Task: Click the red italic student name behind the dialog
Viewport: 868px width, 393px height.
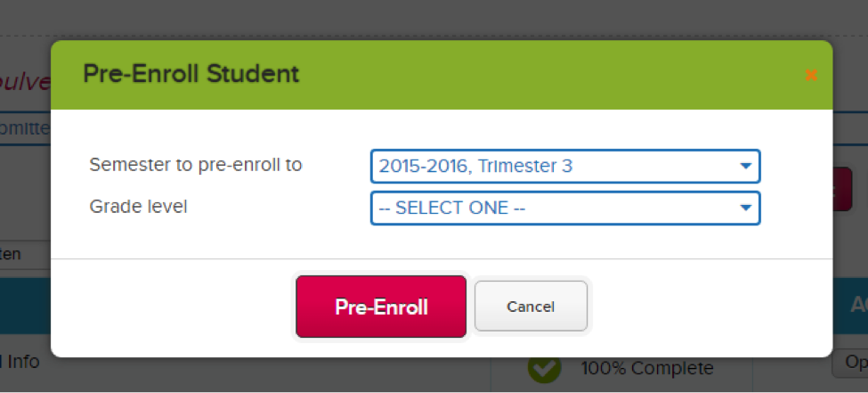Action: pos(26,82)
